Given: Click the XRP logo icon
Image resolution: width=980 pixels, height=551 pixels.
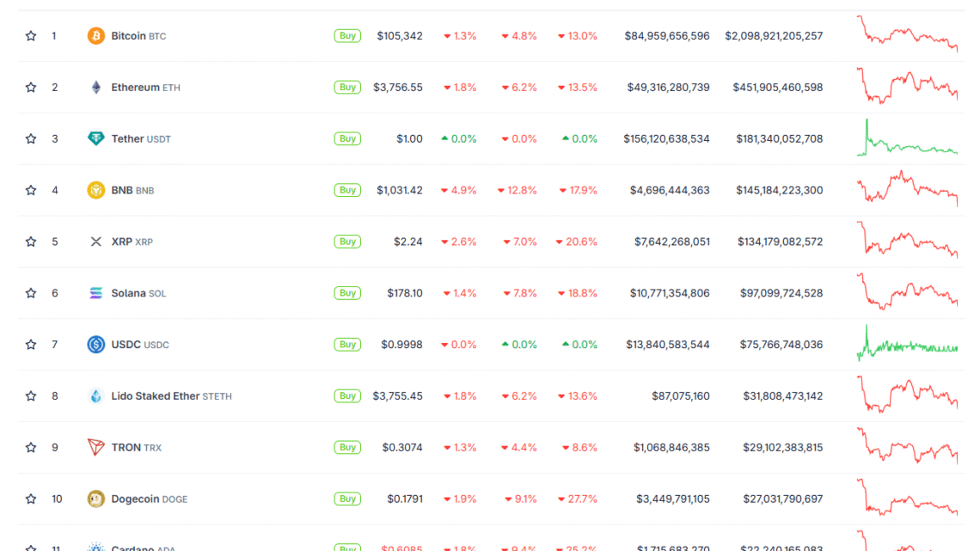Looking at the screenshot, I should (95, 242).
